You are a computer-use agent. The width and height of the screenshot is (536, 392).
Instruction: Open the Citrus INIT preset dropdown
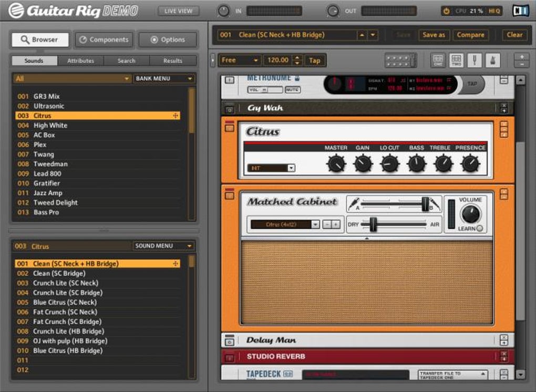[271, 168]
